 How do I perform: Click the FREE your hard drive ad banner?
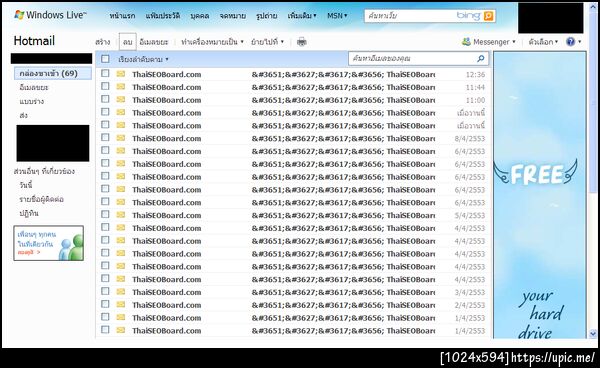point(540,195)
